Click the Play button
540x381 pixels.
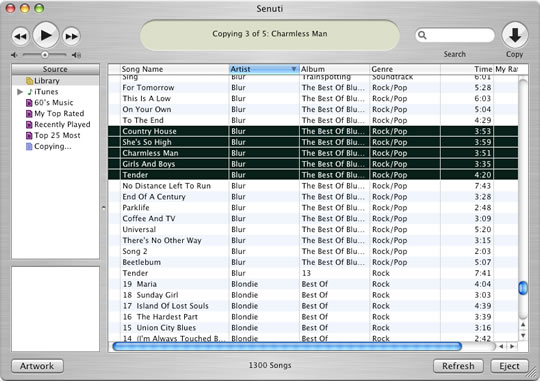click(x=46, y=35)
